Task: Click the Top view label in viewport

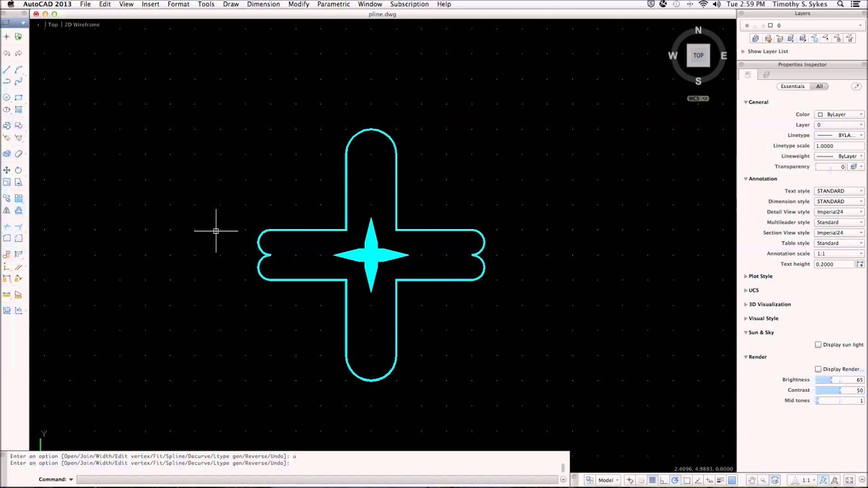Action: pyautogui.click(x=53, y=24)
